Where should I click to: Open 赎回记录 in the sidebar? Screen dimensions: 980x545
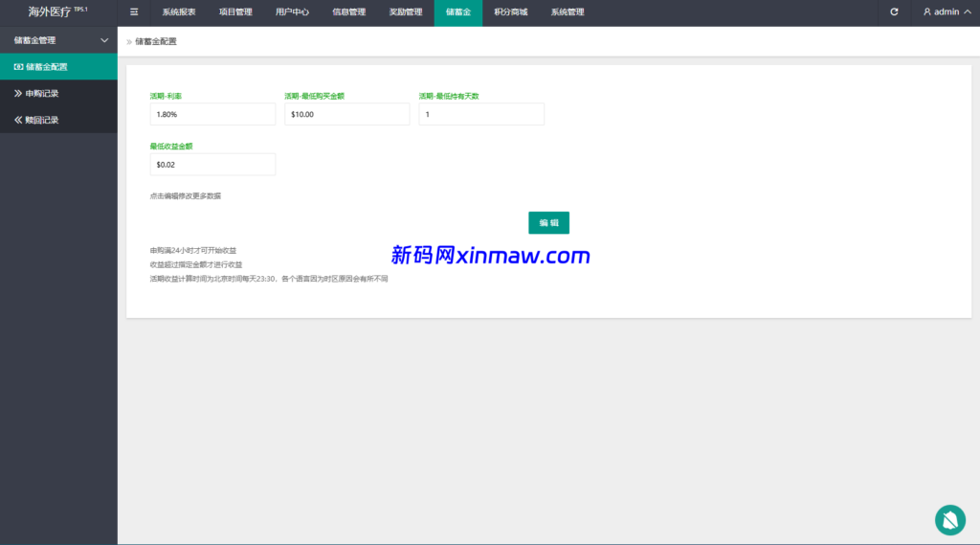(x=58, y=120)
